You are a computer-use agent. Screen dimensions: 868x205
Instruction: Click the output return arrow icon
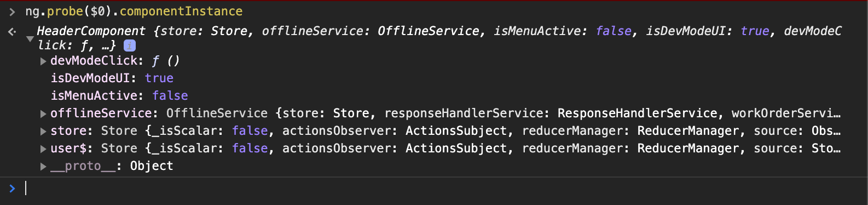tap(12, 31)
